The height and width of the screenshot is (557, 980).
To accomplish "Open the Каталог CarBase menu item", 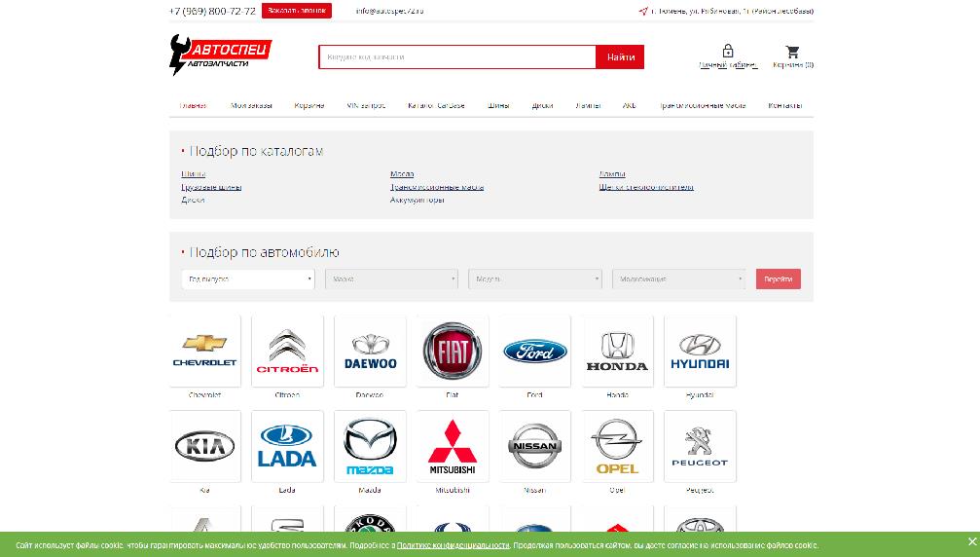I will [x=436, y=105].
